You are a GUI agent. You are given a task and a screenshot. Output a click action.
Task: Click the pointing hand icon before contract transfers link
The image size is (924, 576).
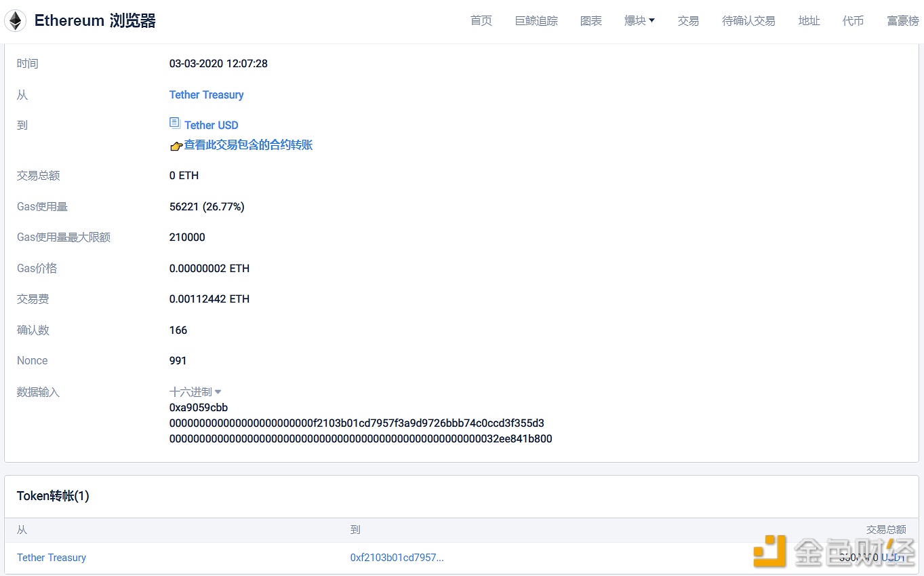(x=176, y=146)
